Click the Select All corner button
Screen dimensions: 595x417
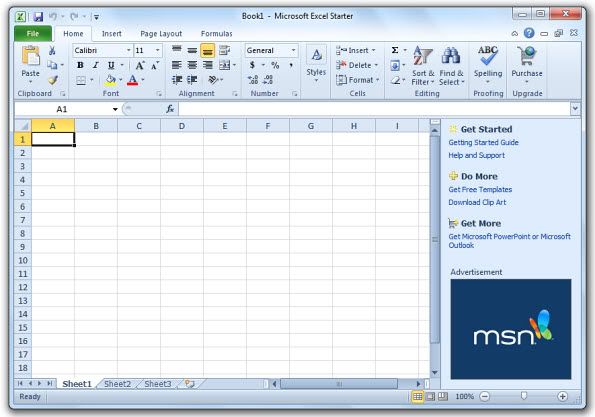click(23, 126)
